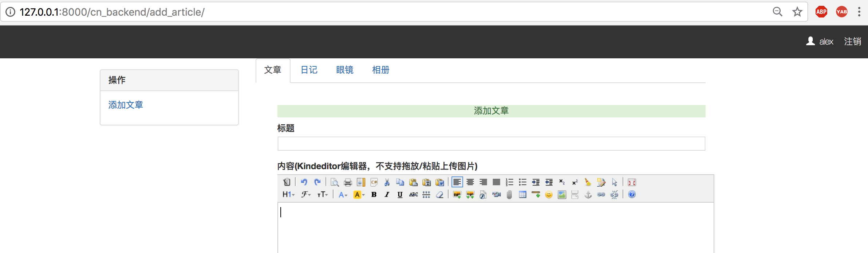Insert file attachment with paperclip icon
Image resolution: width=868 pixels, height=253 pixels.
tap(509, 194)
